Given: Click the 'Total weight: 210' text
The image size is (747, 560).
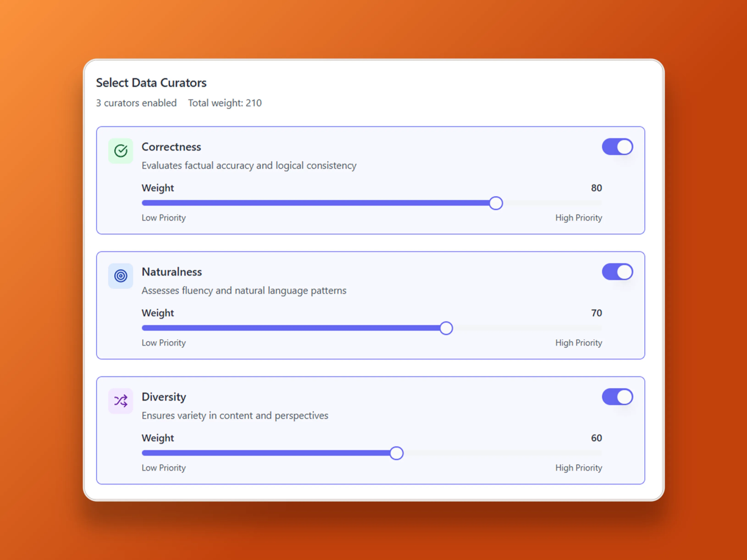Looking at the screenshot, I should (x=225, y=103).
